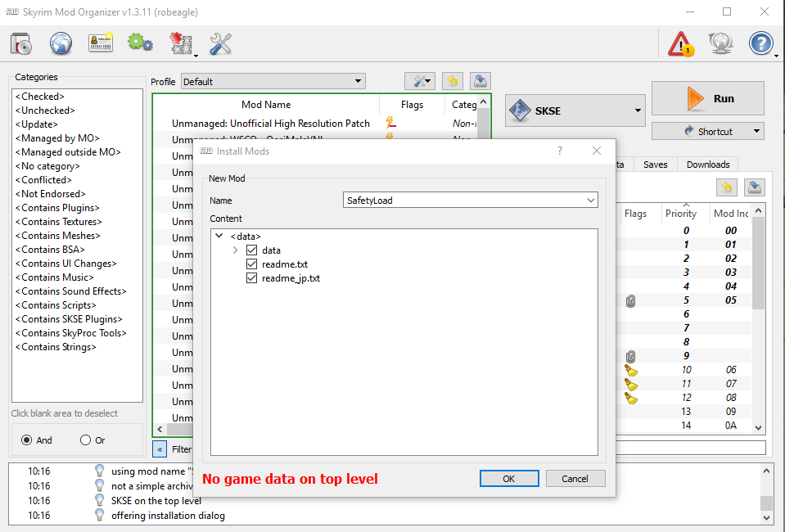The height and width of the screenshot is (532, 785).
Task: Select the <Update> category filter
Action: pos(37,124)
